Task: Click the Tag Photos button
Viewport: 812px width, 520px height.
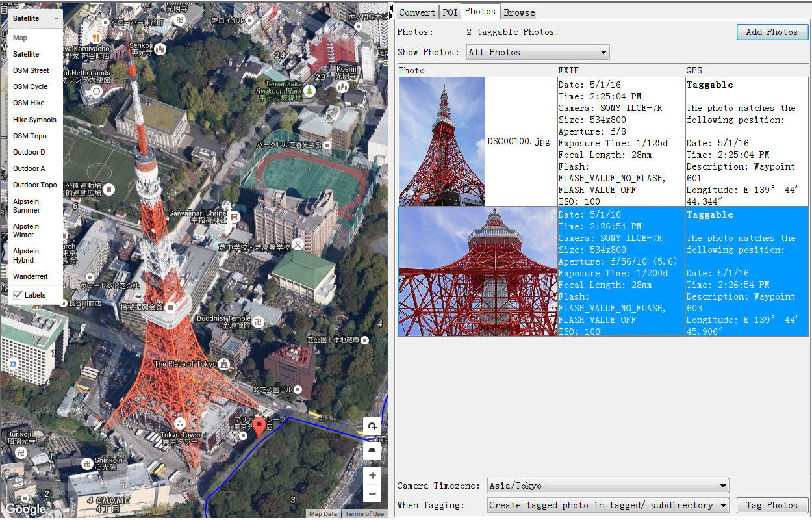Action: tap(772, 505)
